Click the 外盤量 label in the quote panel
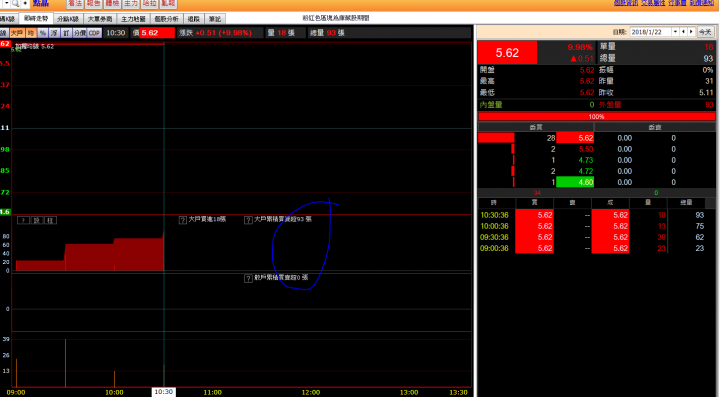The image size is (720, 397). tap(610, 105)
